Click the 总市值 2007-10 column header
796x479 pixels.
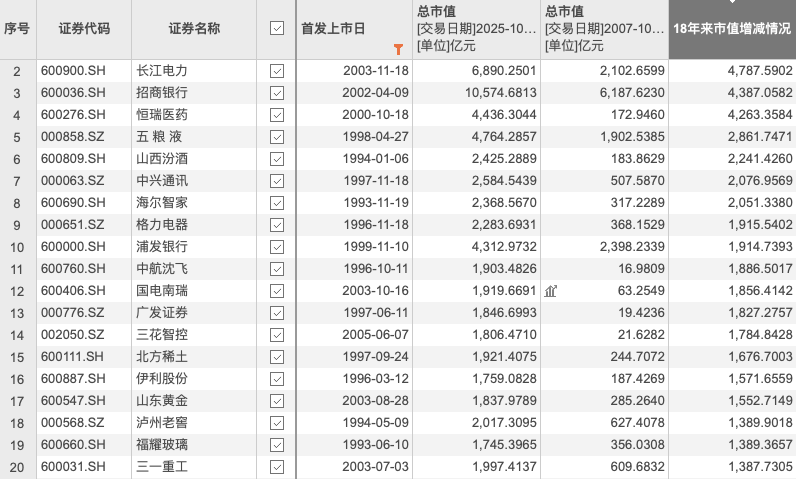604,29
